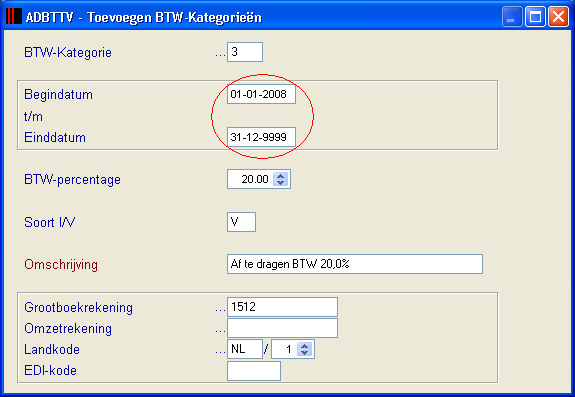Open the lookup dots beside BTW-Kategorie
575x397 pixels.
click(220, 55)
